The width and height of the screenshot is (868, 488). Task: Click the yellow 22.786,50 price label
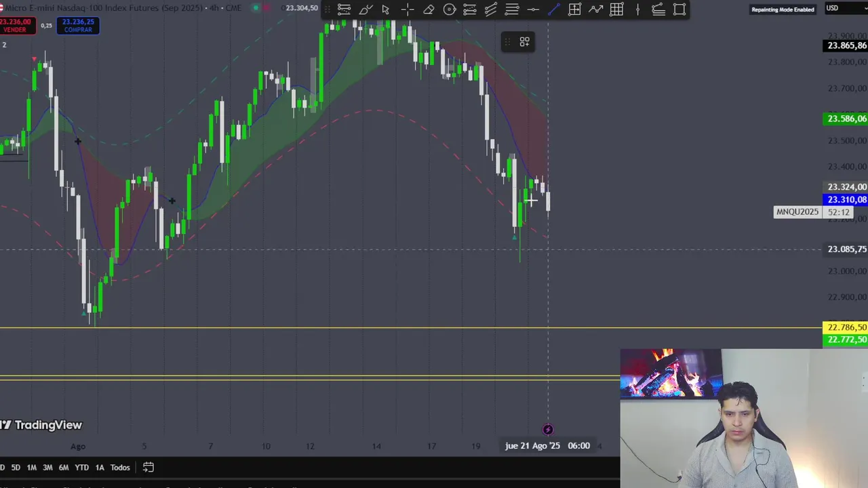tap(845, 327)
